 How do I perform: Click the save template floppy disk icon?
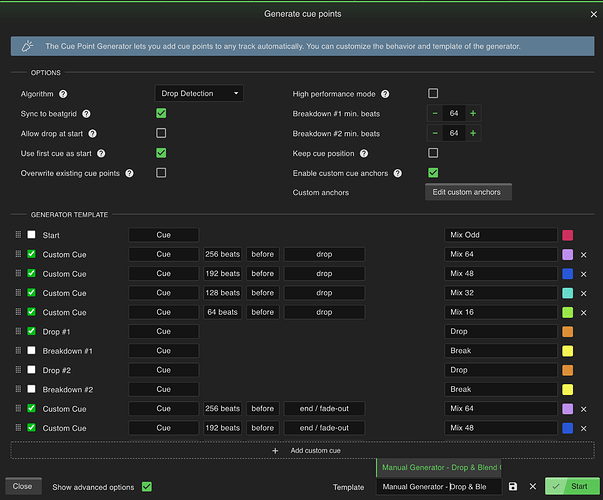coord(513,487)
